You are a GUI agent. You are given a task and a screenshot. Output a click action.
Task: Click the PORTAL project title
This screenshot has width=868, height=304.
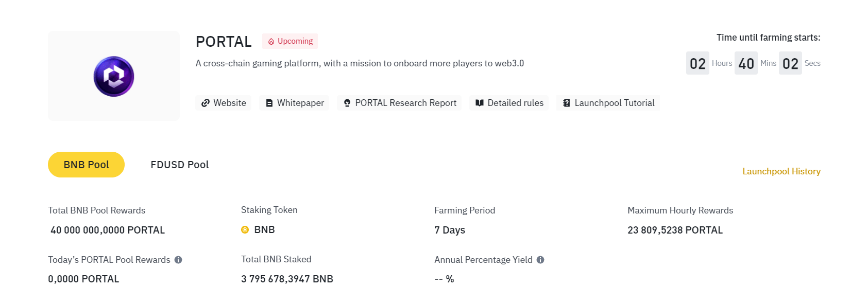click(x=224, y=42)
